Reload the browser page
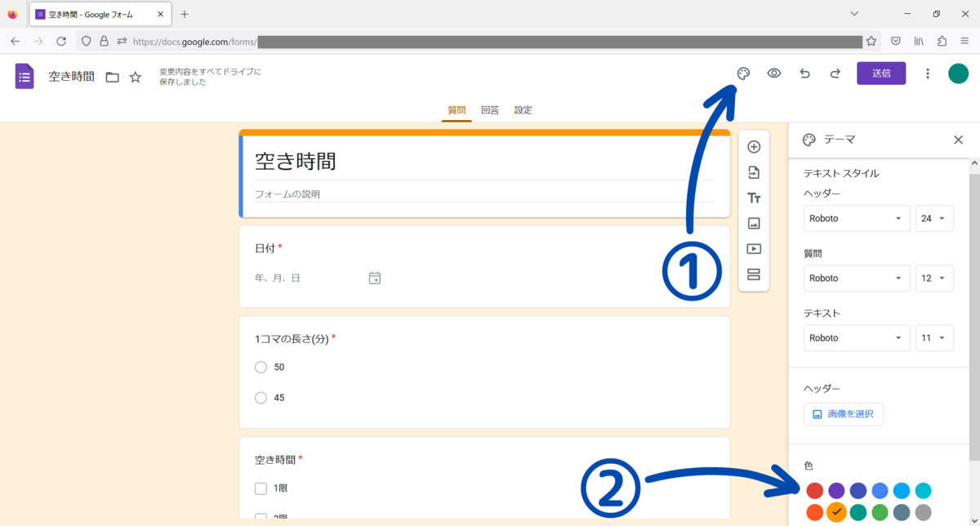Viewport: 980px width, 526px height. [x=61, y=41]
